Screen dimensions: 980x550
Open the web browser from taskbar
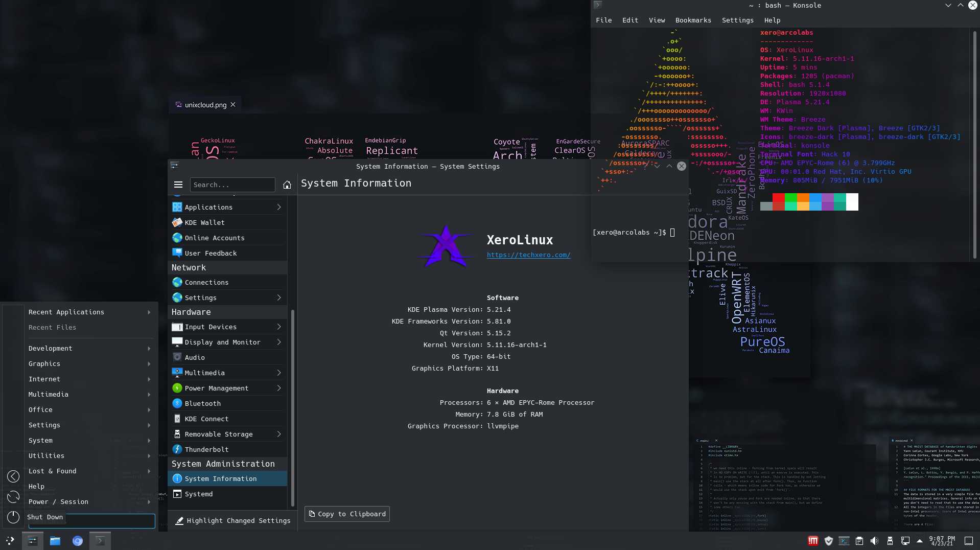coord(78,540)
